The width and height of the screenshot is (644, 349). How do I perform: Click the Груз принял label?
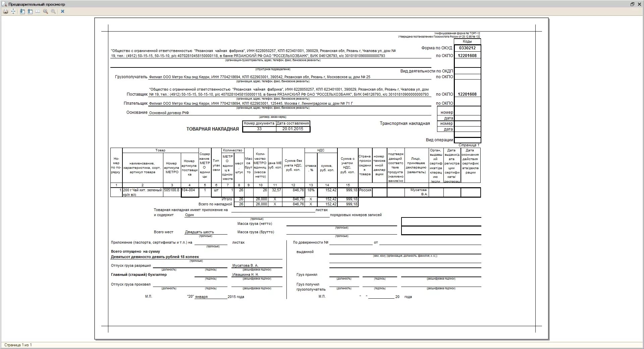pyautogui.click(x=307, y=275)
